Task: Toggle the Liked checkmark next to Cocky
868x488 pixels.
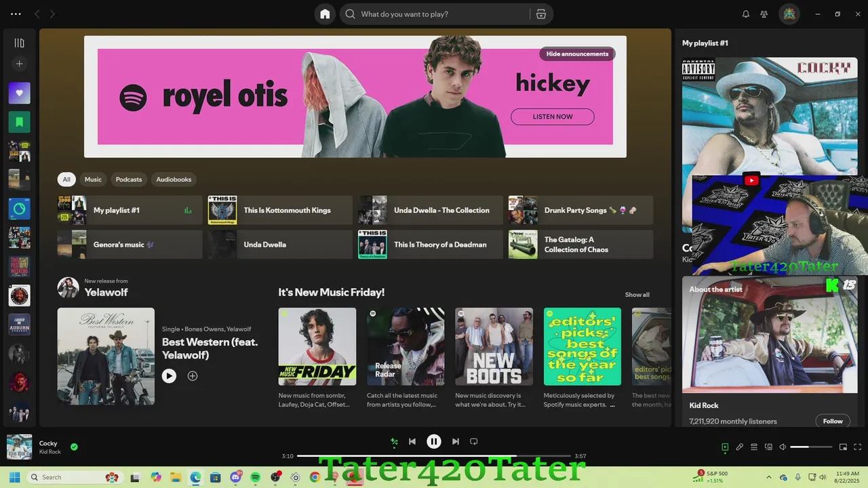Action: [x=74, y=447]
